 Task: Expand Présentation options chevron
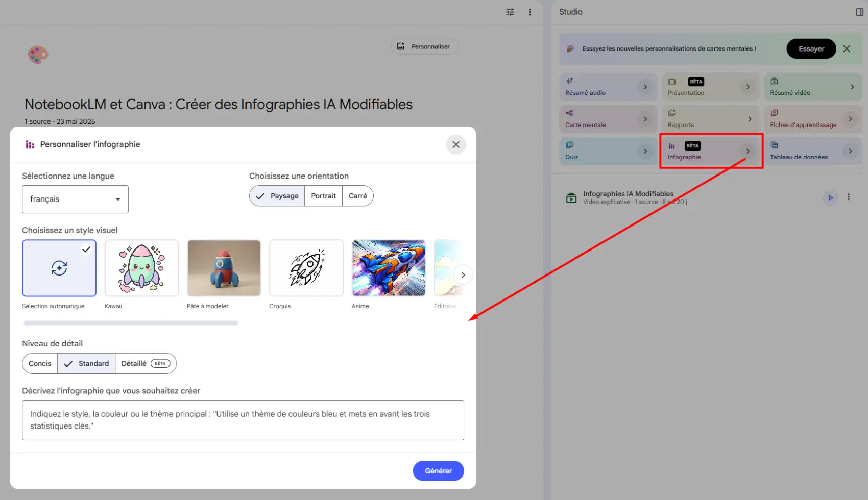(x=748, y=87)
